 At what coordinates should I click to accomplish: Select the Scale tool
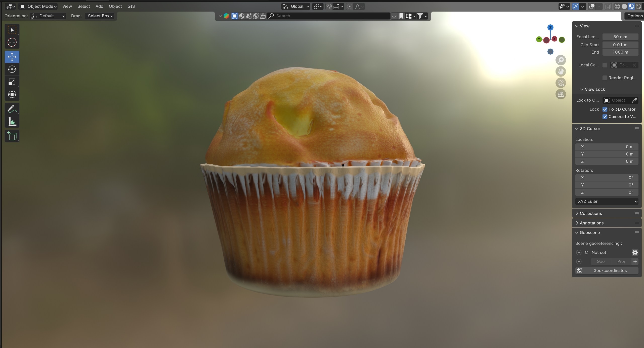pyautogui.click(x=12, y=82)
